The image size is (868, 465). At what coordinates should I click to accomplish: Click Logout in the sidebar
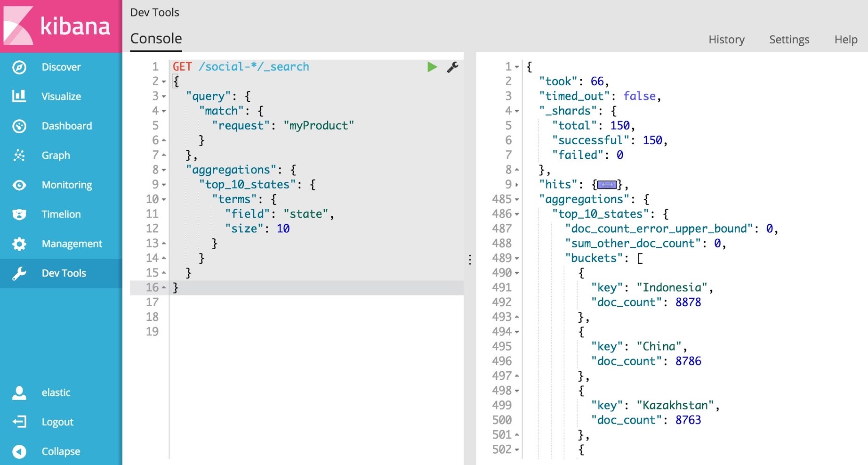click(x=57, y=422)
